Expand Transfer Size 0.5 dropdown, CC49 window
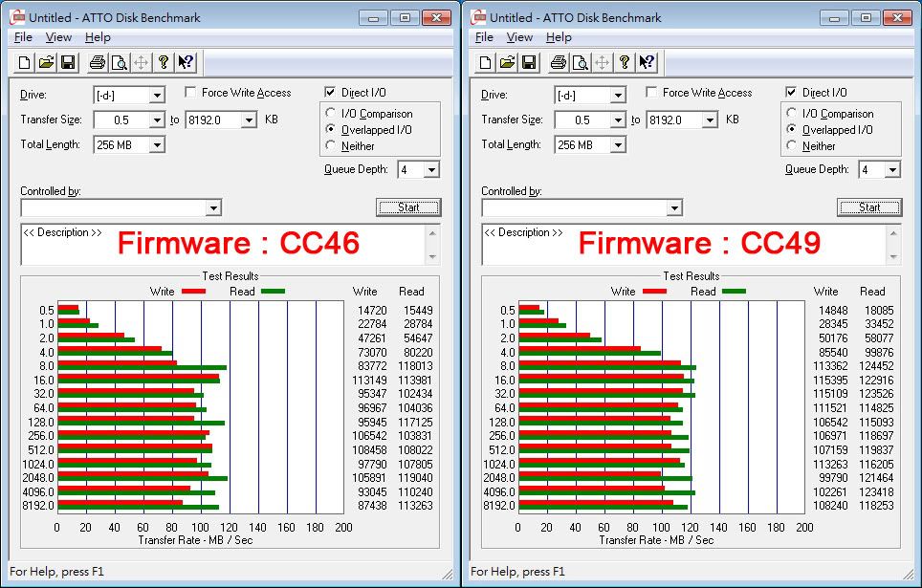Screen dimensions: 922x588 pyautogui.click(x=618, y=120)
